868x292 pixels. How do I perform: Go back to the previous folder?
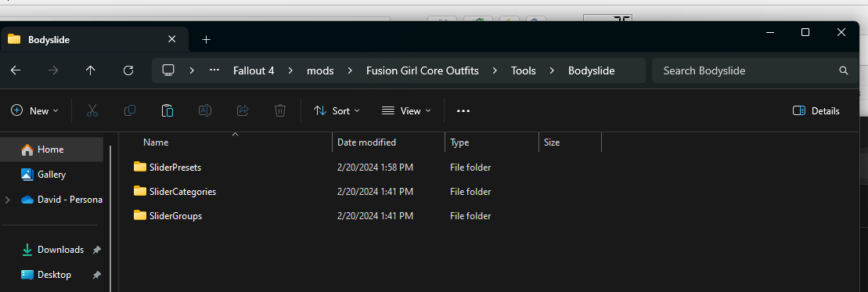(x=16, y=70)
